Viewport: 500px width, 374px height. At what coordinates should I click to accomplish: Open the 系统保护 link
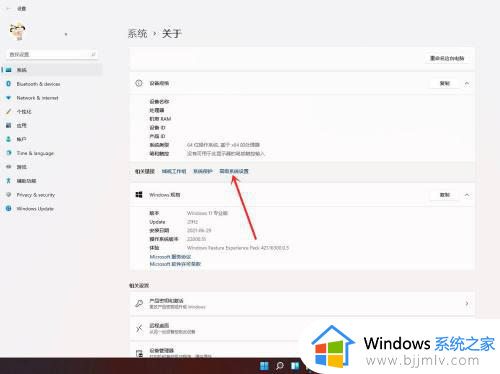[x=203, y=171]
